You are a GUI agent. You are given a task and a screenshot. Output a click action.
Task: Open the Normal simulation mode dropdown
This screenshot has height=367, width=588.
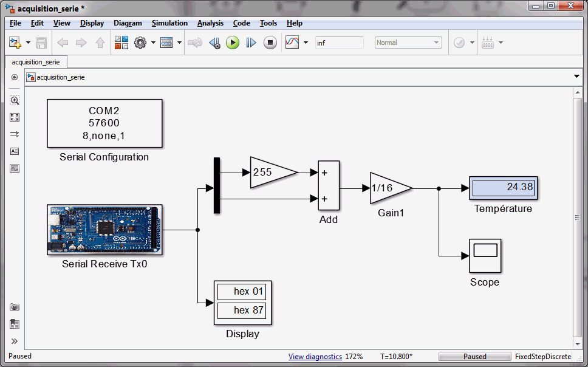[408, 43]
